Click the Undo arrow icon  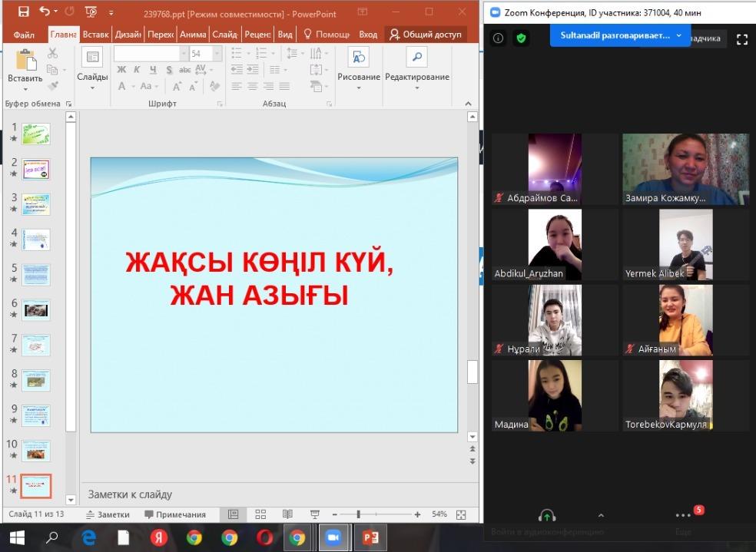(x=45, y=12)
